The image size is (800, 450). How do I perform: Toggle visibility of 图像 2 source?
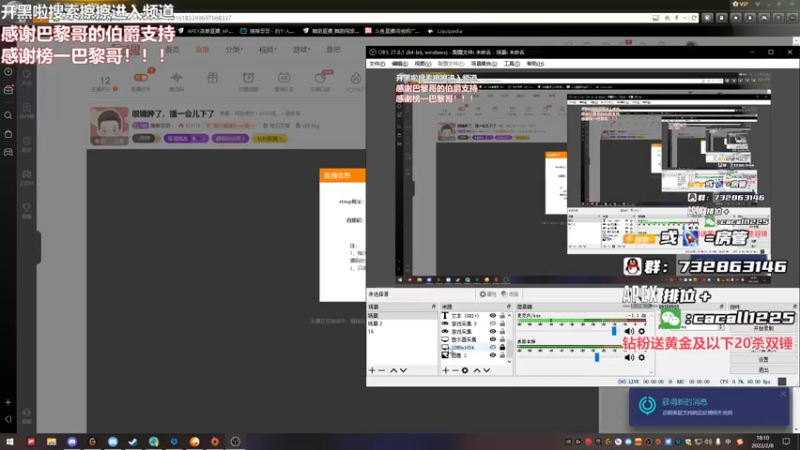tap(493, 355)
